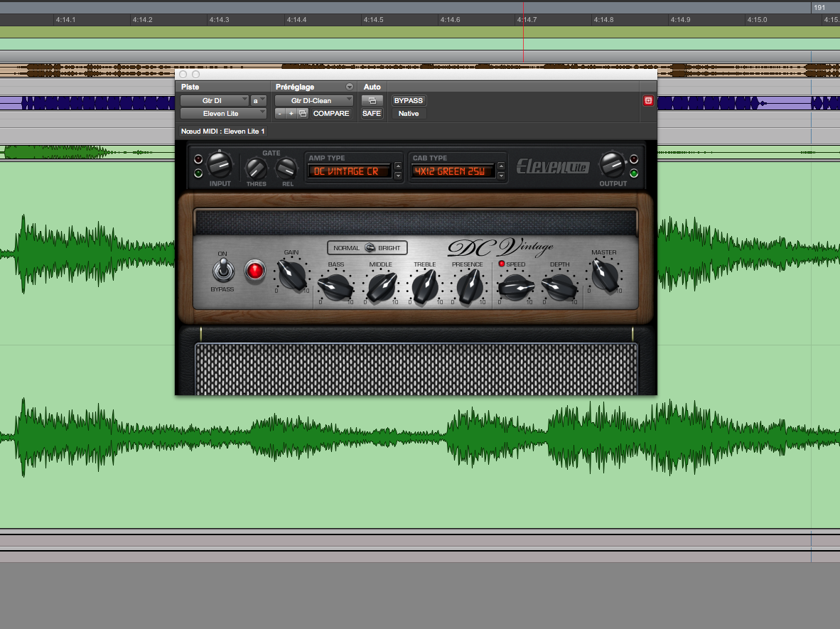Screen dimensions: 840x629
Task: Click the Eleven Lite logo
Action: point(553,166)
